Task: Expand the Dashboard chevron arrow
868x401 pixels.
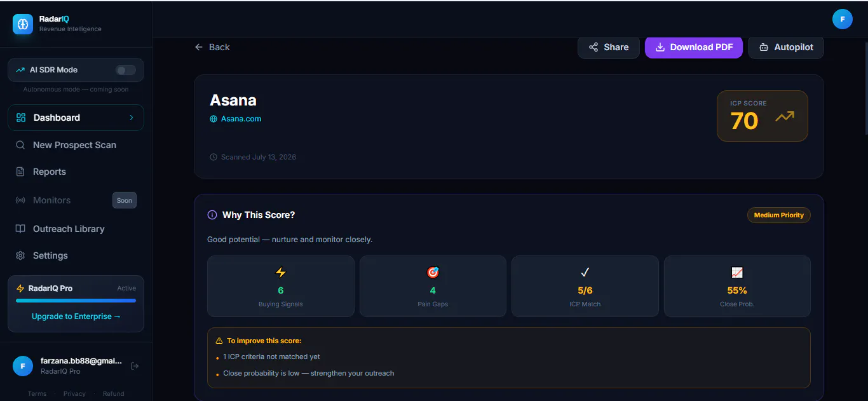Action: (x=132, y=118)
